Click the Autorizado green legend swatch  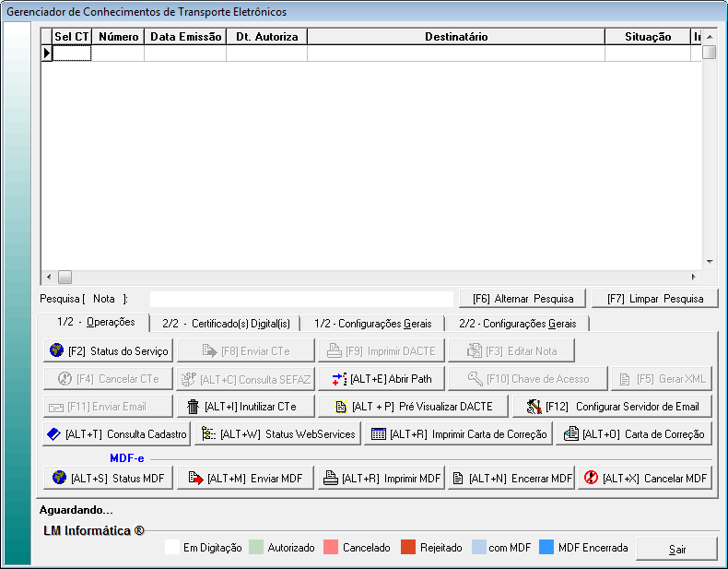pyautogui.click(x=256, y=548)
